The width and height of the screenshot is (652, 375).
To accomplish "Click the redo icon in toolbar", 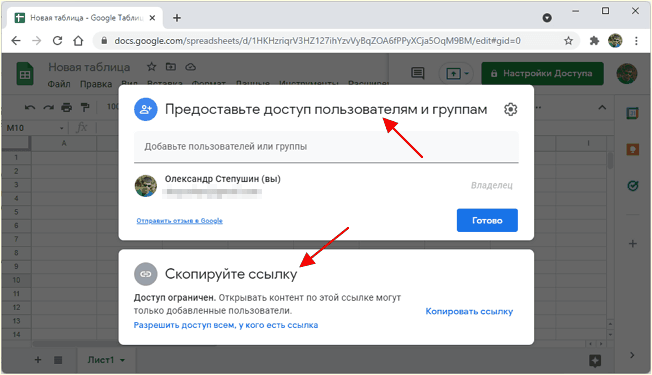I will [49, 107].
